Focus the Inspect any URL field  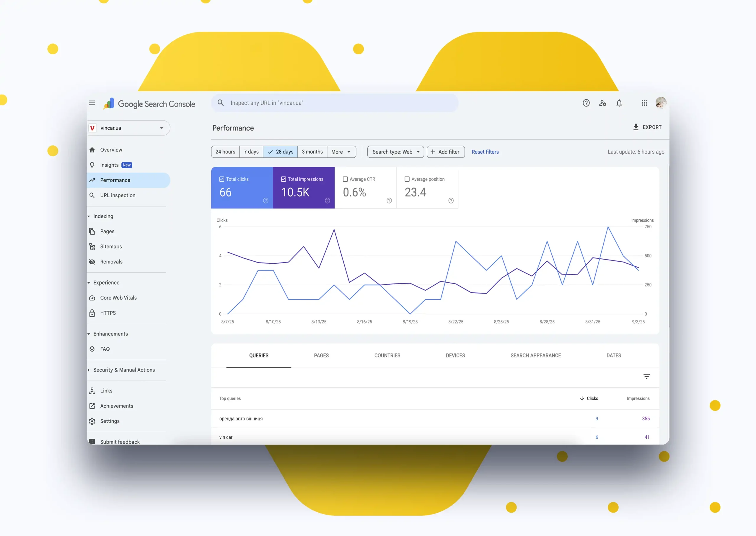pyautogui.click(x=335, y=103)
